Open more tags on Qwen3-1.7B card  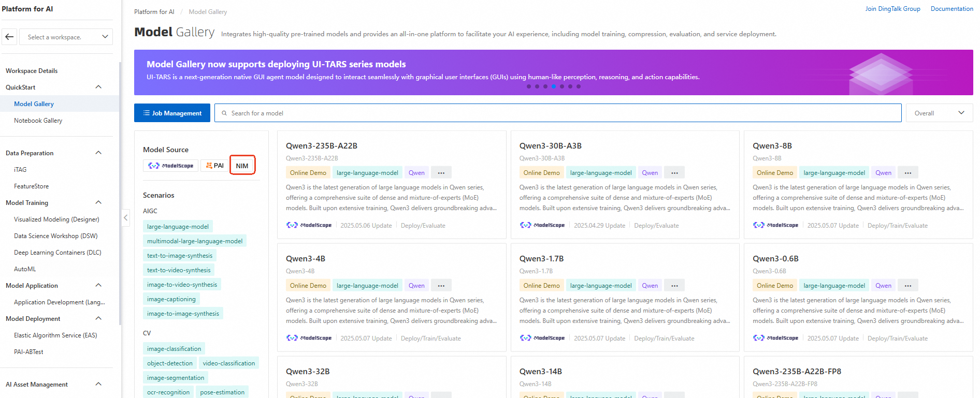tap(674, 286)
